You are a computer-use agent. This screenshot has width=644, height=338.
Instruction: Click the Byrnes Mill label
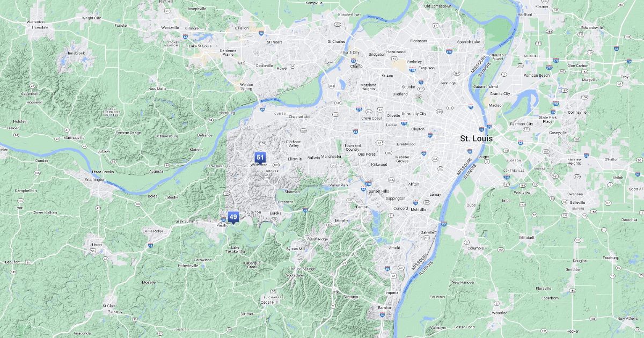click(x=296, y=248)
